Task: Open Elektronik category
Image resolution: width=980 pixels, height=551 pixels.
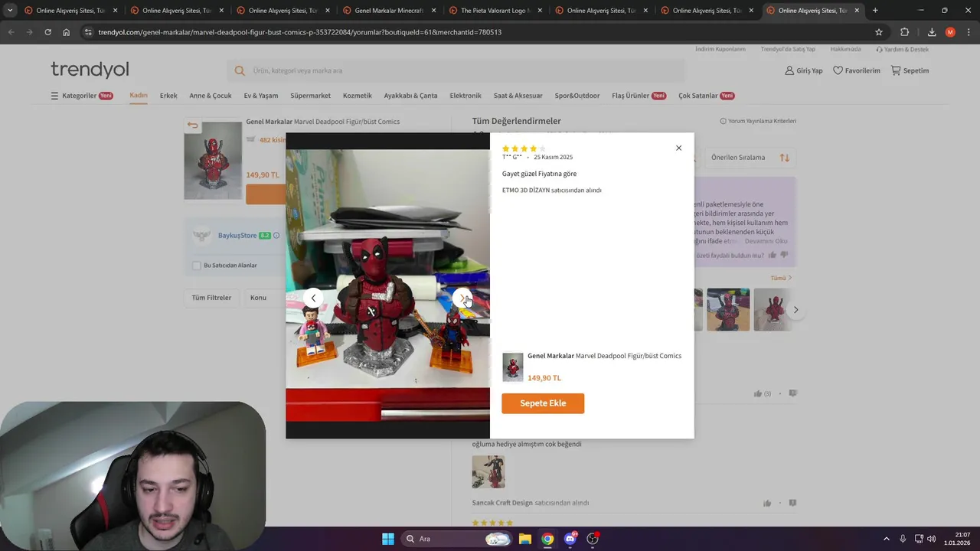Action: (x=465, y=96)
